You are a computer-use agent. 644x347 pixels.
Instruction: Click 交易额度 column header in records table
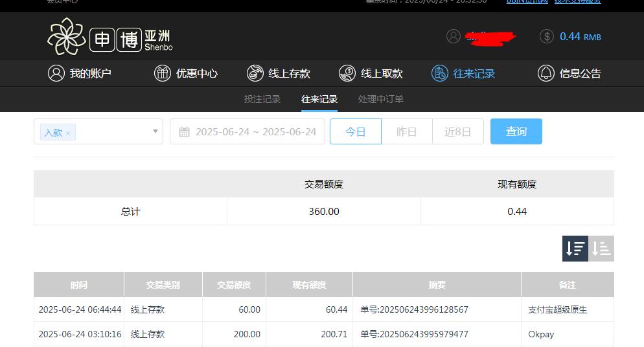tap(234, 285)
